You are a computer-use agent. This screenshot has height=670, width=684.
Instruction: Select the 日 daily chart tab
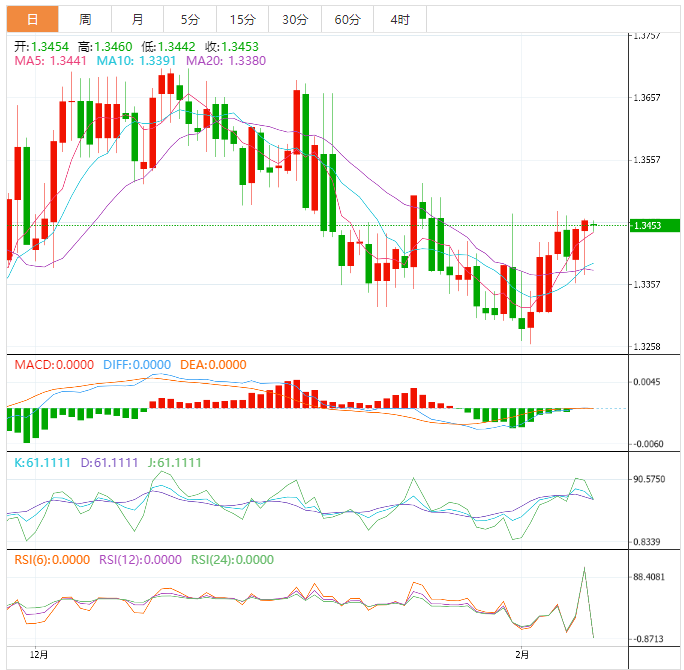[x=33, y=19]
